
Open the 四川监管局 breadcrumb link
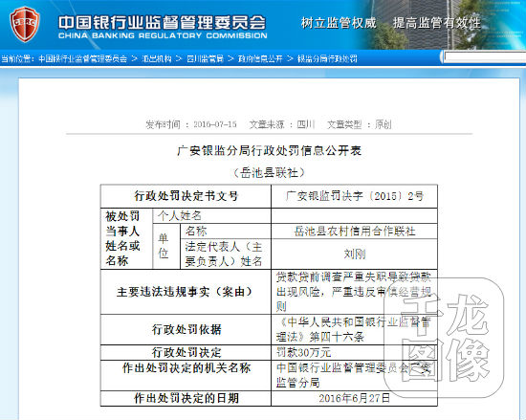click(205, 59)
